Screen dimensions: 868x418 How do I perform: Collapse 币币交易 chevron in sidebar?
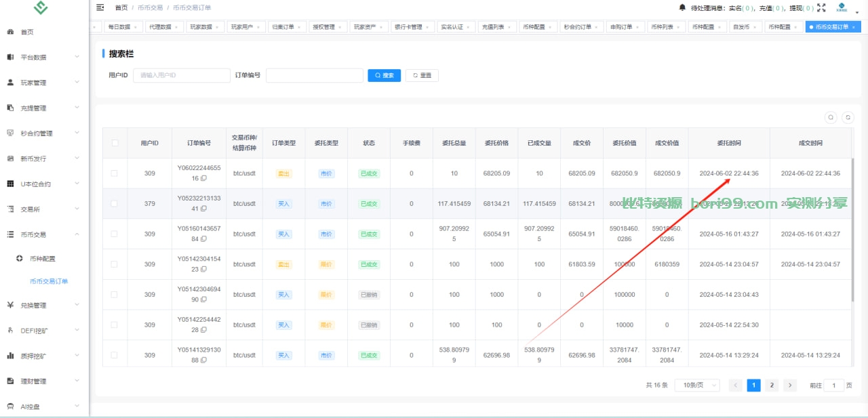pyautogui.click(x=77, y=234)
